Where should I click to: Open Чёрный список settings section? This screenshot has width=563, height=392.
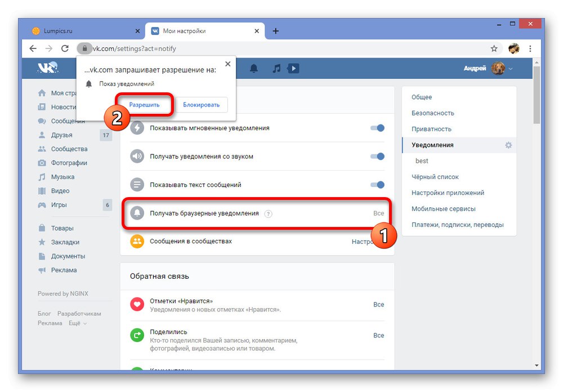coord(435,177)
